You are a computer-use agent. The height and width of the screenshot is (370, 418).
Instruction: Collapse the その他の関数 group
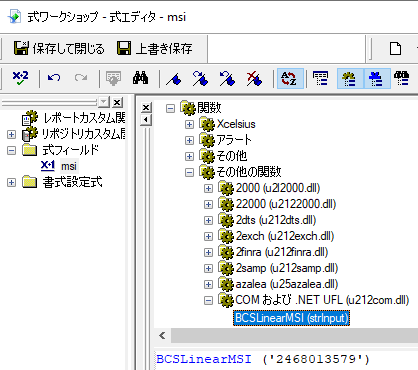189,172
